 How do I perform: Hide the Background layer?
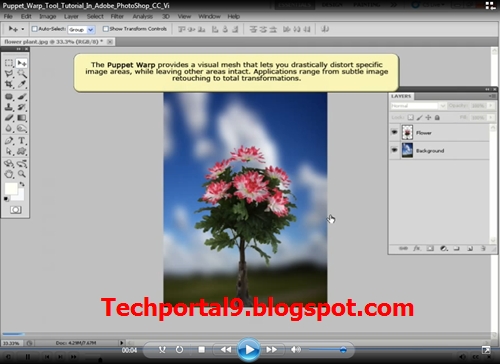(394, 150)
